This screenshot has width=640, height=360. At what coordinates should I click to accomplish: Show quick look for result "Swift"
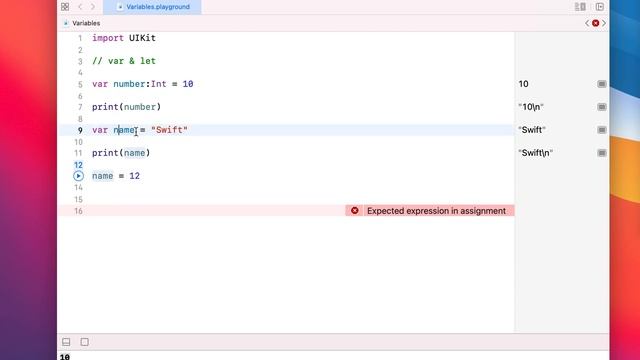click(x=602, y=130)
